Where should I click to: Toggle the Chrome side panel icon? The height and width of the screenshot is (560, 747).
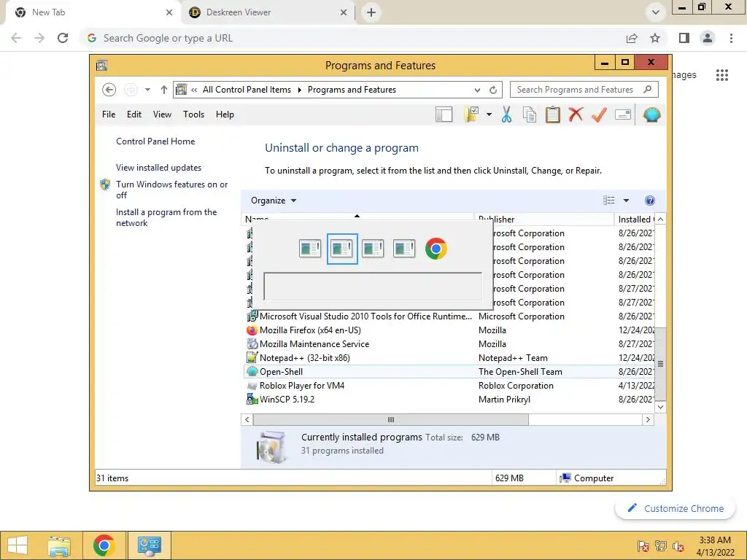(684, 38)
